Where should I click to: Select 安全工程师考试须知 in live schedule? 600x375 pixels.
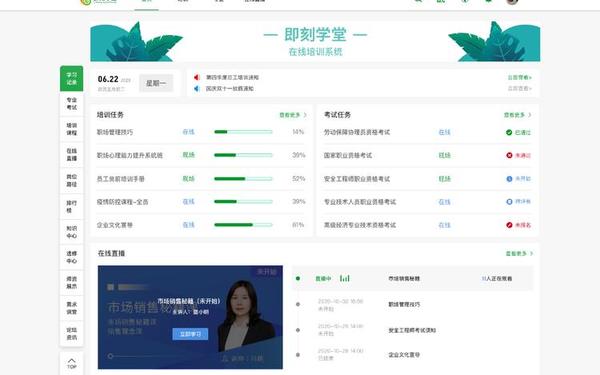(x=412, y=330)
